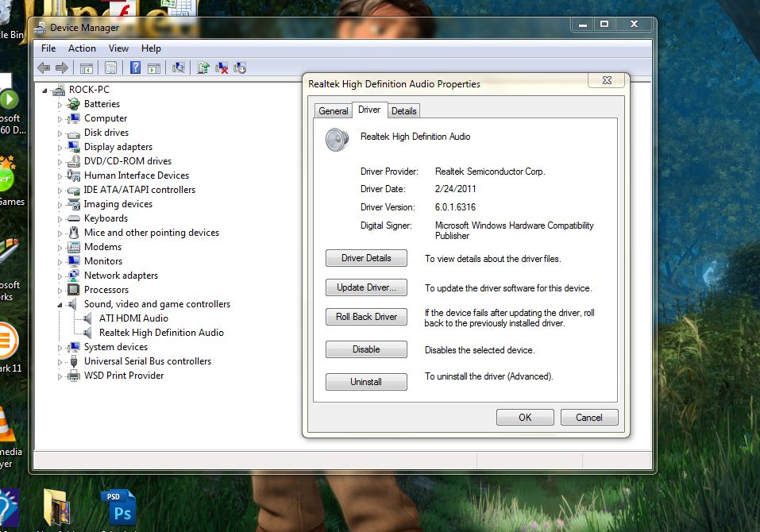Select the Universal Serial Bus controllers icon

tap(74, 361)
